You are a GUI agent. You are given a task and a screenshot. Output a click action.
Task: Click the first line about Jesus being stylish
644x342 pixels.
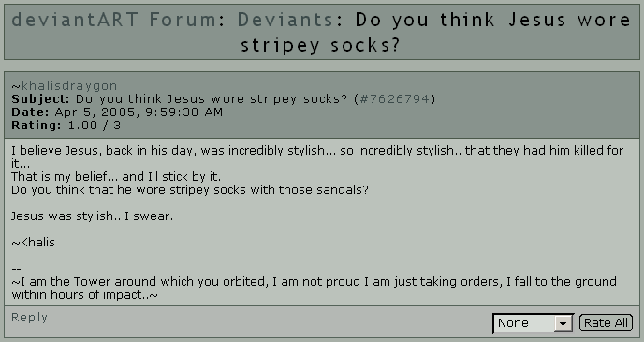click(x=317, y=156)
